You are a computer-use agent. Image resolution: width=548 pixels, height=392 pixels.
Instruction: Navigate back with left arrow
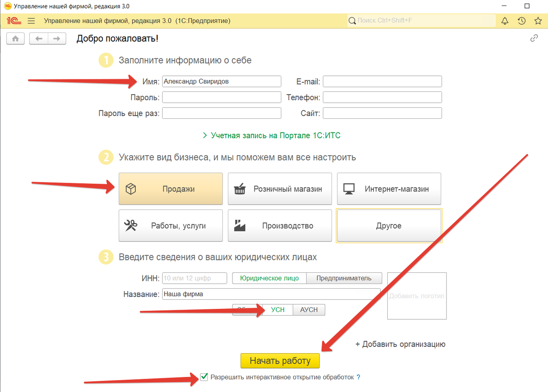tap(39, 39)
